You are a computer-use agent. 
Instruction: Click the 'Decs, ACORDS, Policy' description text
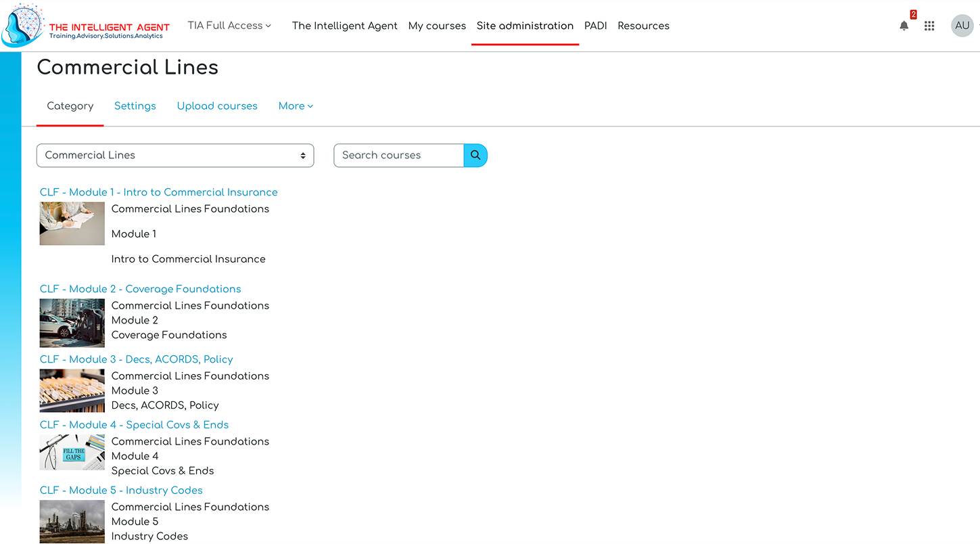[165, 405]
